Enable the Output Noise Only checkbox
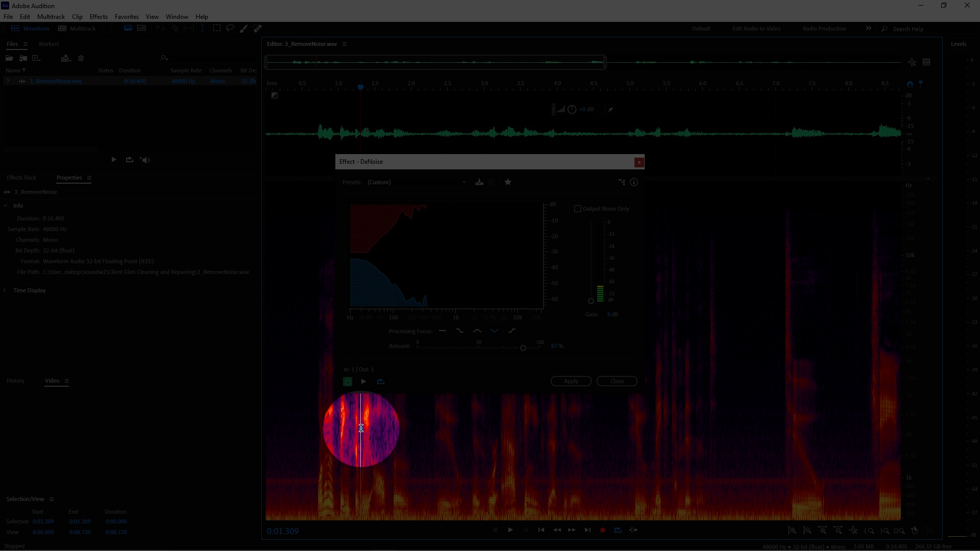Image resolution: width=980 pixels, height=551 pixels. coord(578,209)
